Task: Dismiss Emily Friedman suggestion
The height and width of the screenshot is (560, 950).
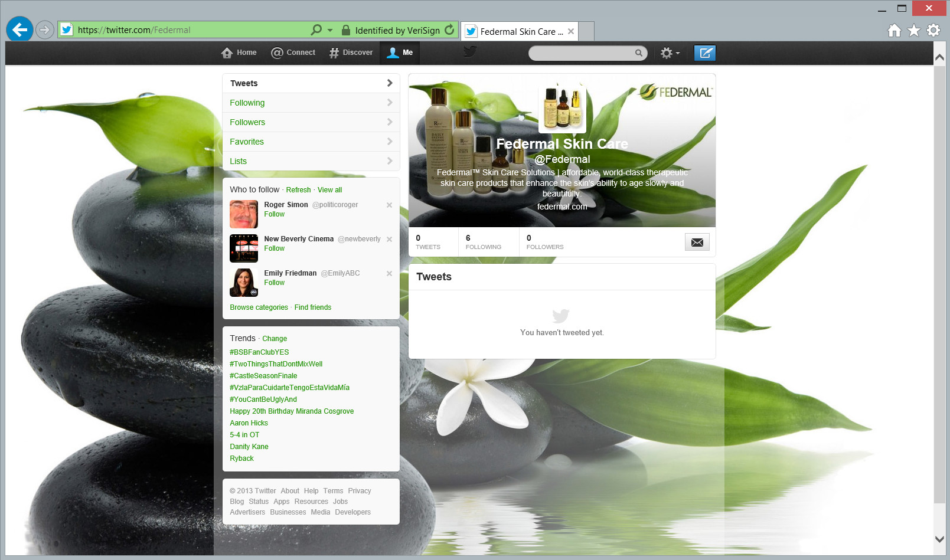Action: click(x=389, y=274)
